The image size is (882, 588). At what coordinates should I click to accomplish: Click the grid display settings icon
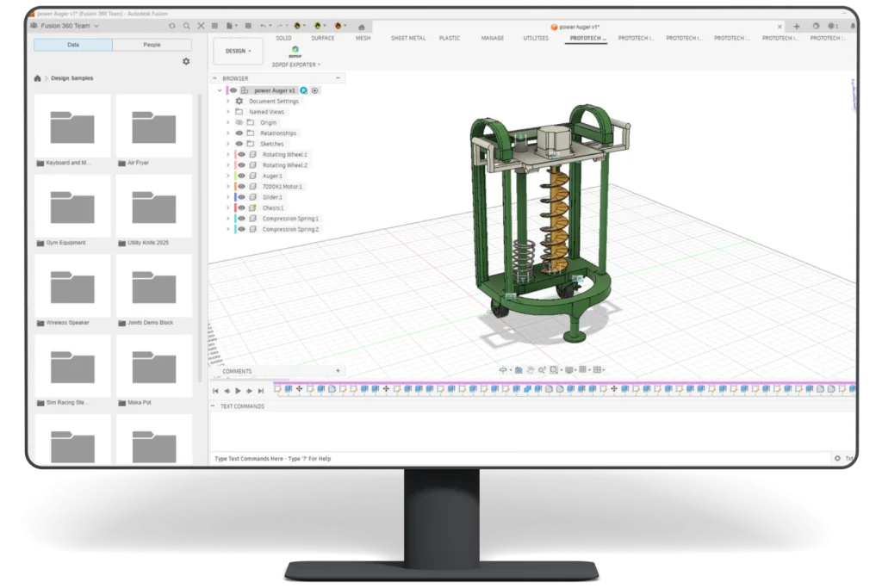click(x=583, y=369)
